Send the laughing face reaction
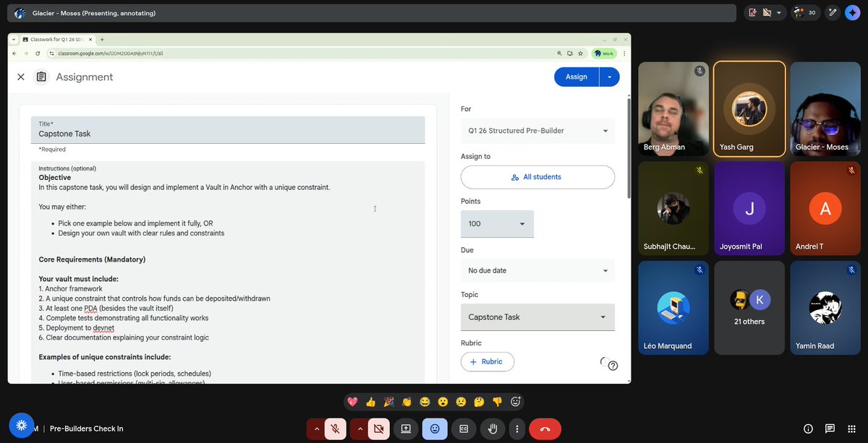This screenshot has width=868, height=443. (425, 402)
